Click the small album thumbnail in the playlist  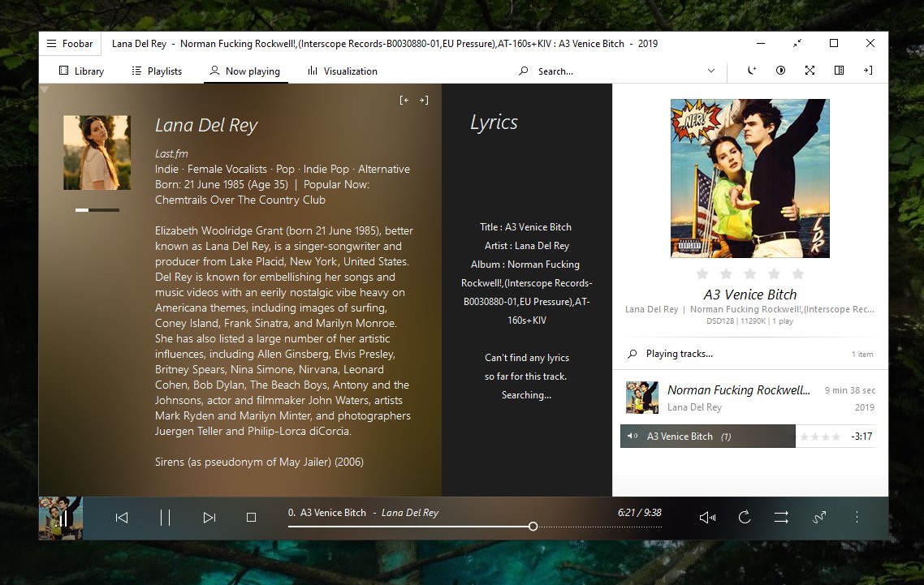(641, 398)
